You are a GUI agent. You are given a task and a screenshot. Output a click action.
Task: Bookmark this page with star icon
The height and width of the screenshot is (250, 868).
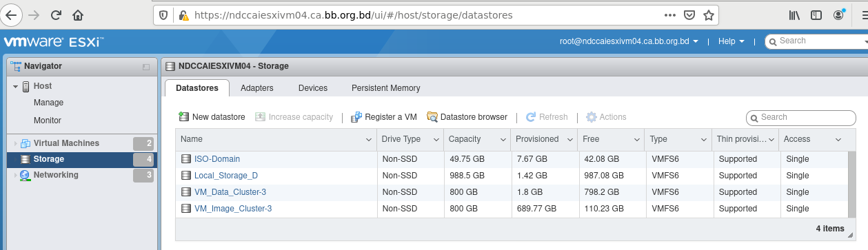pos(708,14)
